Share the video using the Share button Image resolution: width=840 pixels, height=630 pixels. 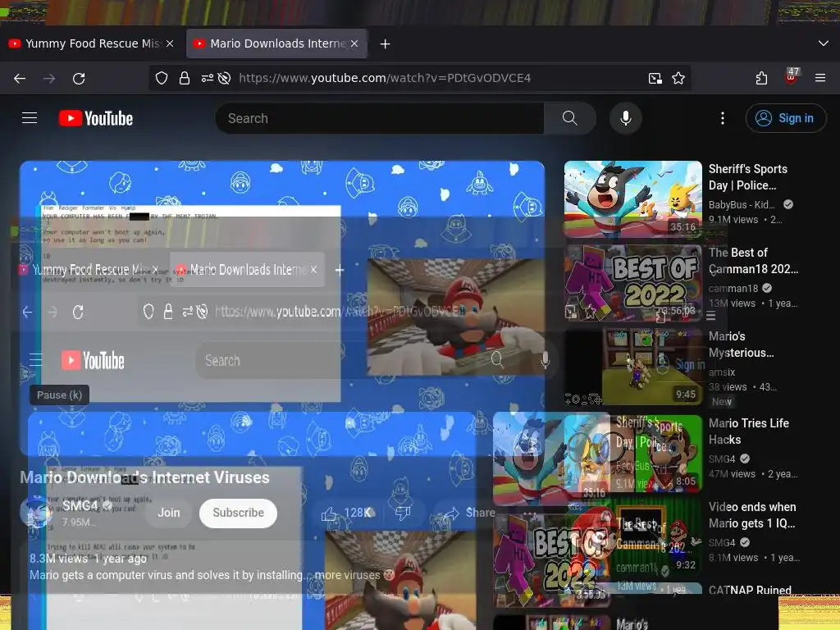(470, 513)
